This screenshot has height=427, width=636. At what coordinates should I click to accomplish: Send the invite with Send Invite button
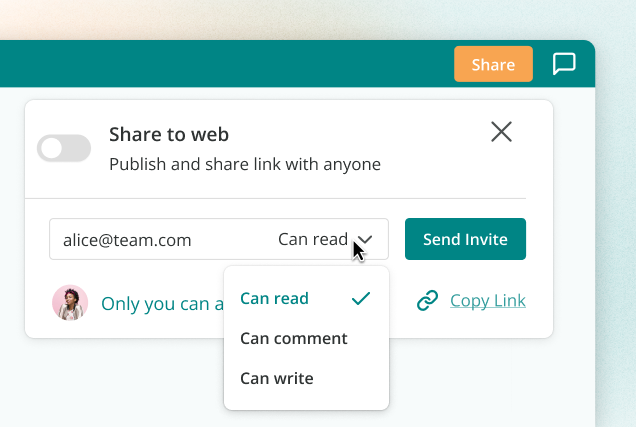tap(465, 239)
